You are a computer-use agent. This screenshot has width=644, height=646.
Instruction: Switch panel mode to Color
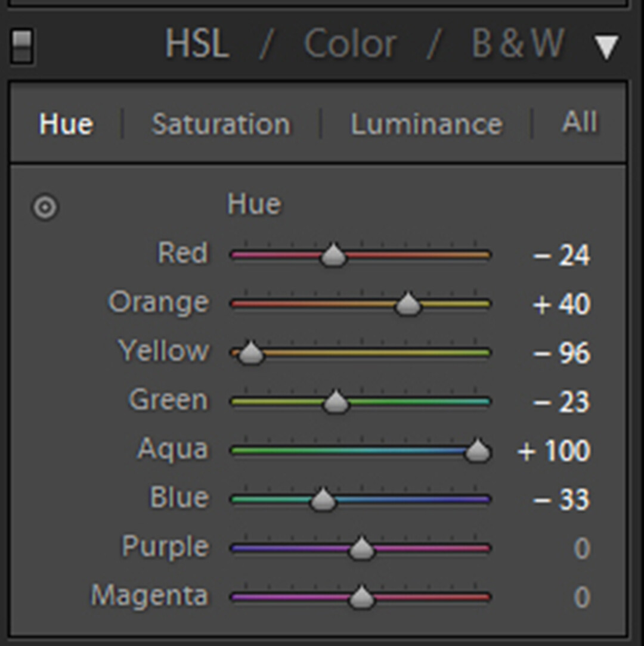(350, 44)
